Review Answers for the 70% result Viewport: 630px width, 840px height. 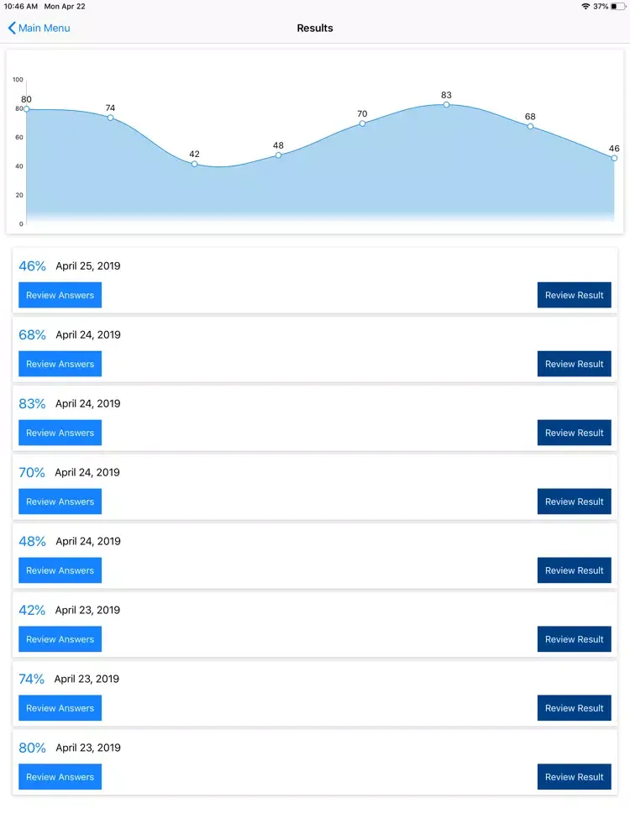click(x=60, y=501)
